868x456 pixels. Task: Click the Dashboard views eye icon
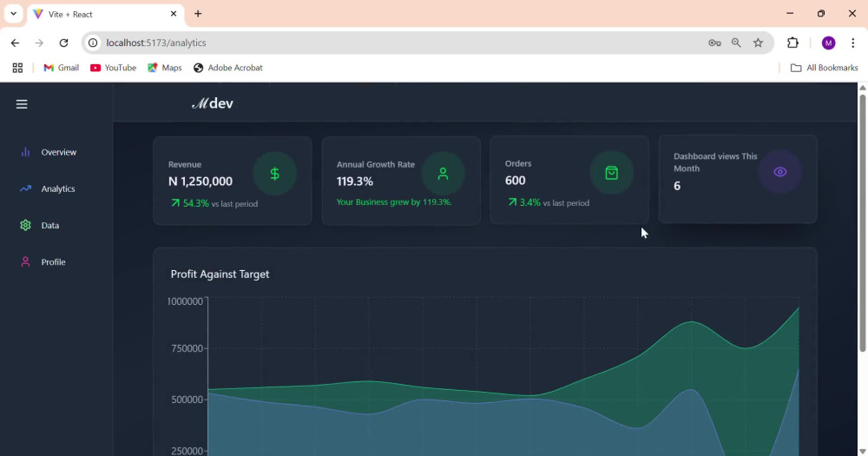click(780, 172)
